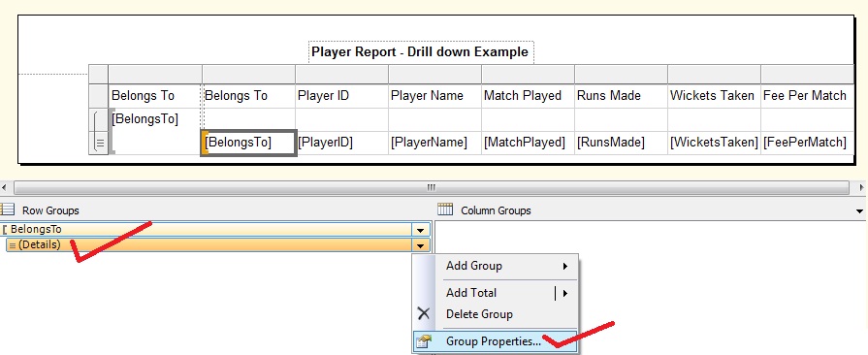This screenshot has height=355, width=868.
Task: Open the Add Total submenu
Action: coord(496,293)
